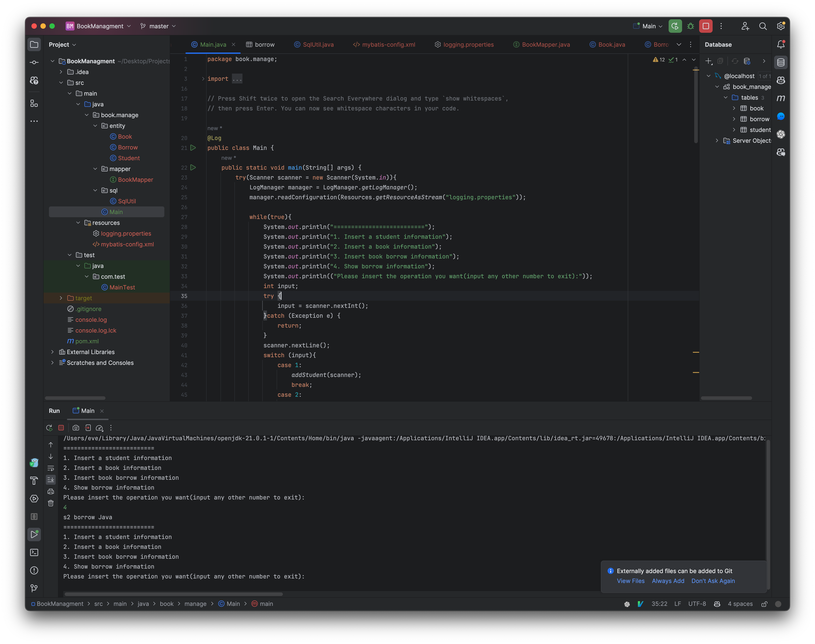The height and width of the screenshot is (644, 815).
Task: Disable scroll-to-end in console output
Action: click(51, 480)
